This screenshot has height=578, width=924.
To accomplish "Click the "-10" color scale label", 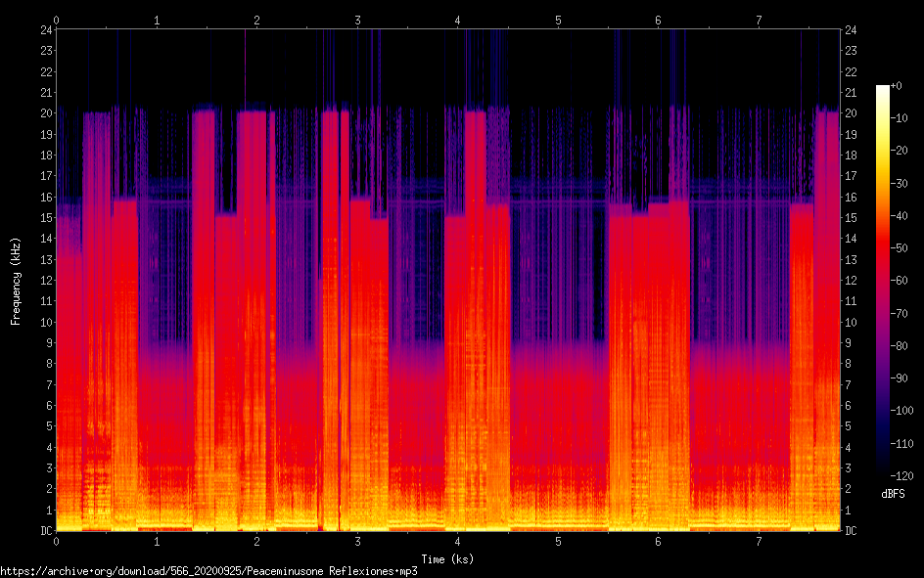I will point(899,118).
